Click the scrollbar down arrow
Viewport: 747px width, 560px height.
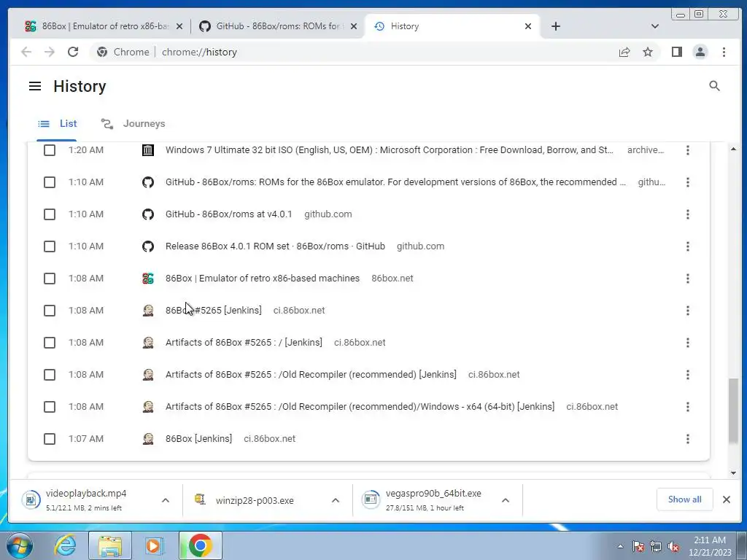point(733,472)
